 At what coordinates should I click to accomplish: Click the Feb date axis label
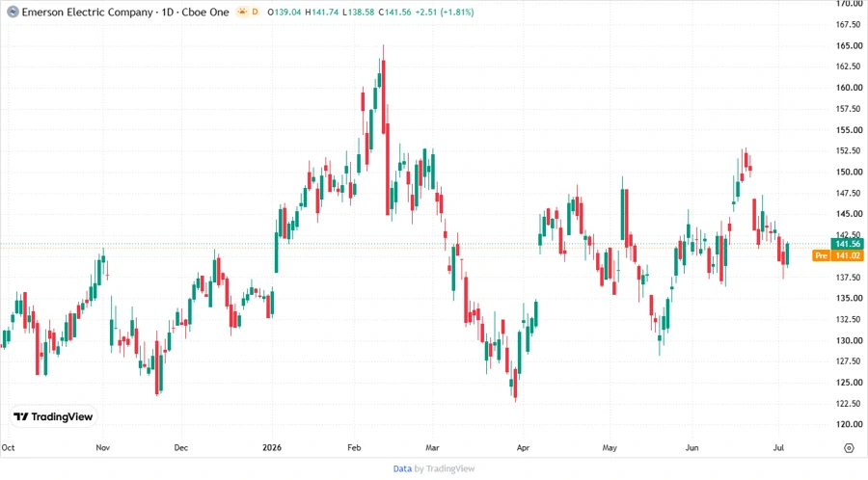point(354,447)
